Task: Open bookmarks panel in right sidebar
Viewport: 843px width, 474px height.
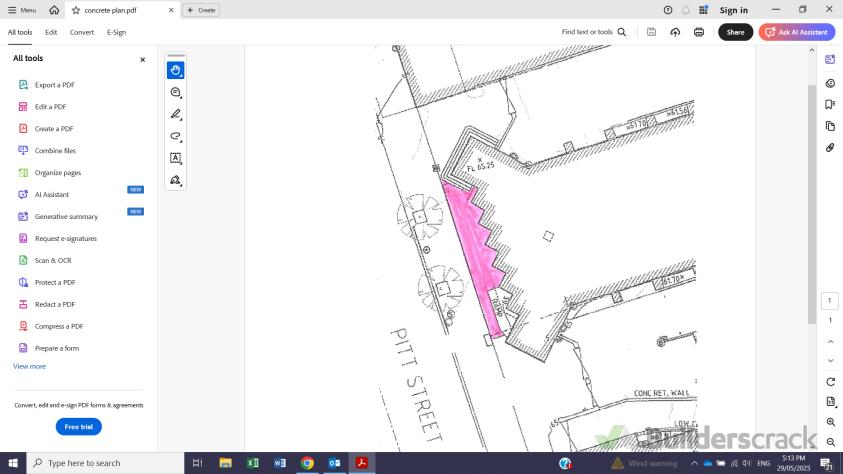Action: (x=830, y=104)
